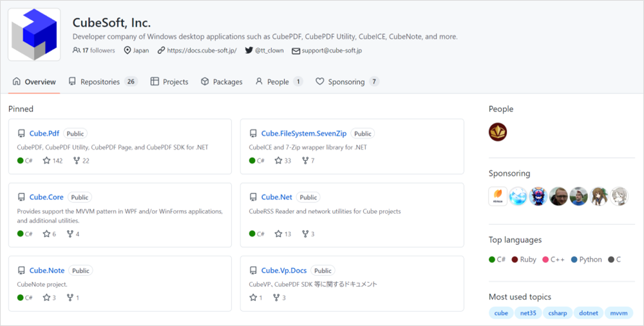The image size is (644, 326).
Task: Click Cube.Core fork icon showing 4
Action: [x=70, y=233]
